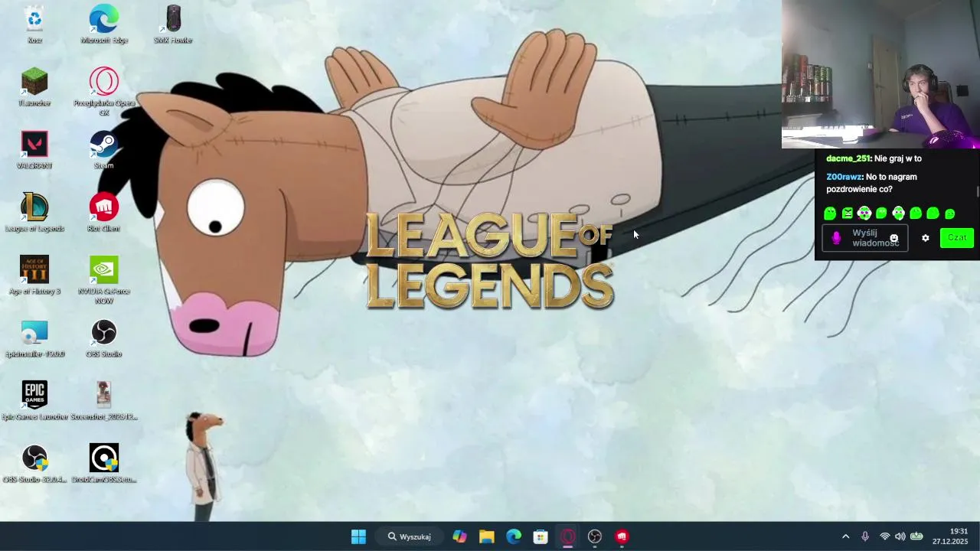This screenshot has height=551, width=980.
Task: Switch to Opera GX on the taskbar
Action: coord(567,536)
